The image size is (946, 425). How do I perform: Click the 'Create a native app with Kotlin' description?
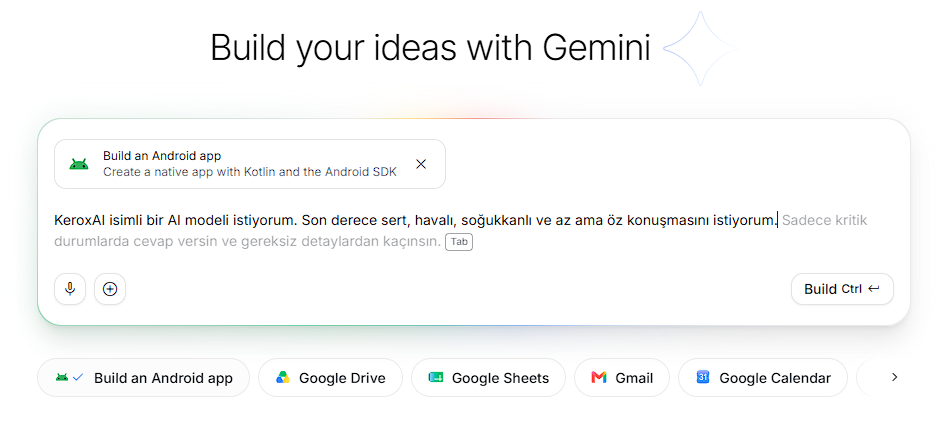250,172
